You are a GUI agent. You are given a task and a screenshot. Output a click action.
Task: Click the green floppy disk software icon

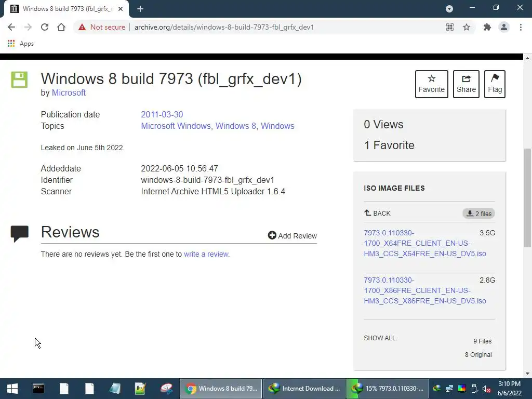[19, 79]
